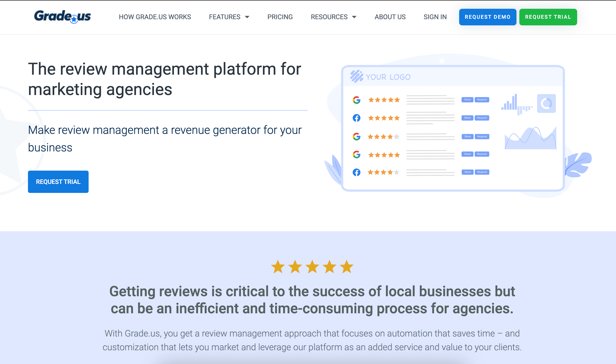Click the donut chart icon in illustration

click(546, 104)
